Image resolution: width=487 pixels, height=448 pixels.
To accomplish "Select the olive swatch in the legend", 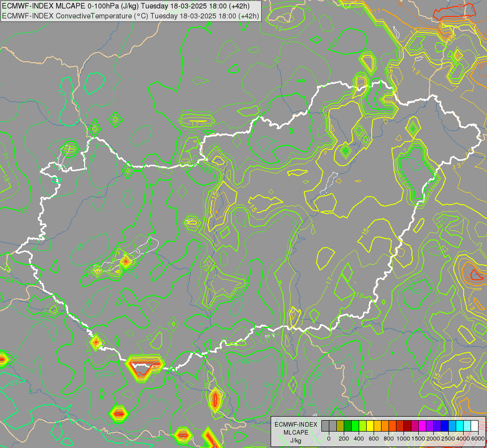I will click(340, 426).
